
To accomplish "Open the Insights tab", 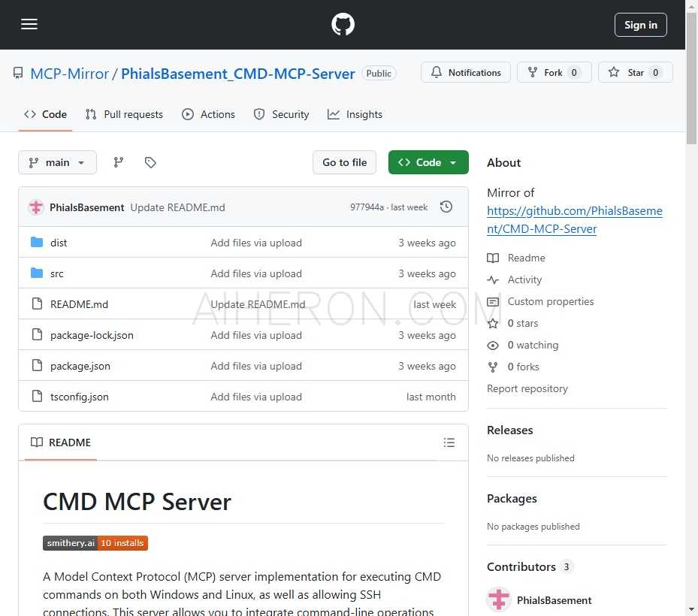I will (x=355, y=114).
